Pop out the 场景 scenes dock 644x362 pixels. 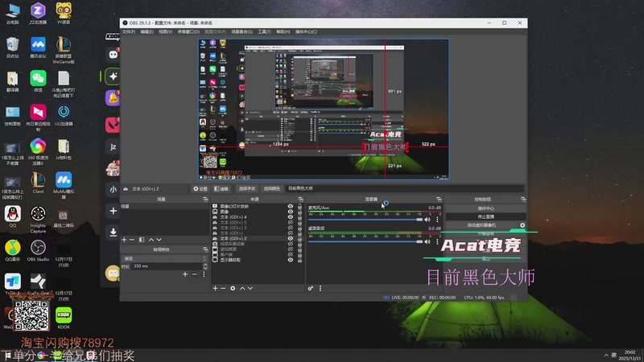[205, 199]
